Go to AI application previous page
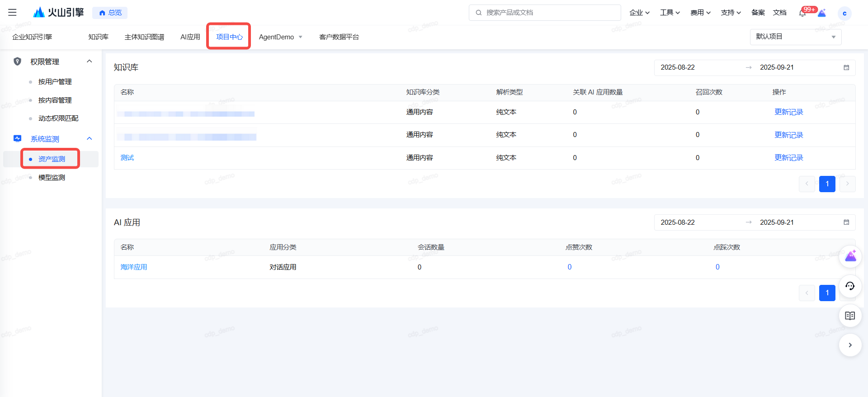Screen dimensions: 868x397 pos(807,293)
